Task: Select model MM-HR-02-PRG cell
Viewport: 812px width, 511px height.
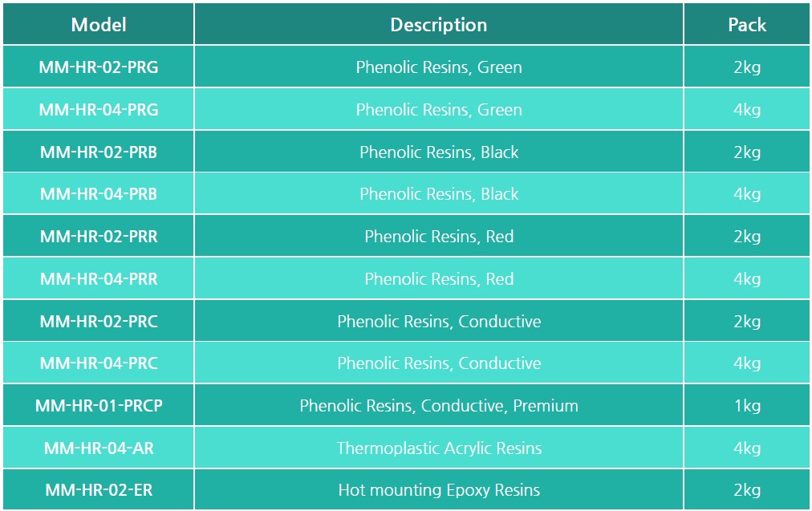Action: click(x=99, y=67)
